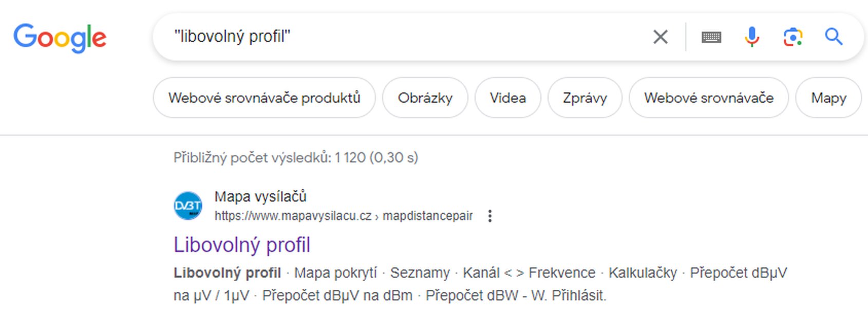Switch to the Obrázky results tab
This screenshot has width=868, height=331.
(x=425, y=98)
